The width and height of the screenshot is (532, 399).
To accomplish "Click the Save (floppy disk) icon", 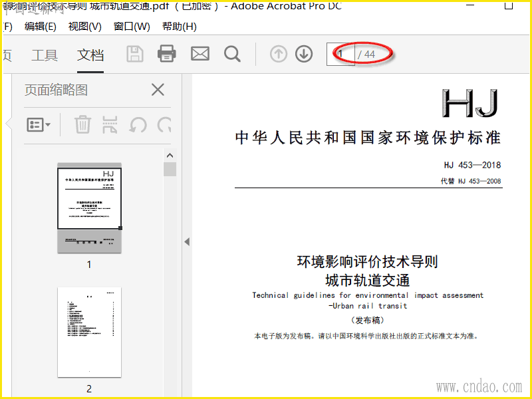I will pyautogui.click(x=135, y=54).
